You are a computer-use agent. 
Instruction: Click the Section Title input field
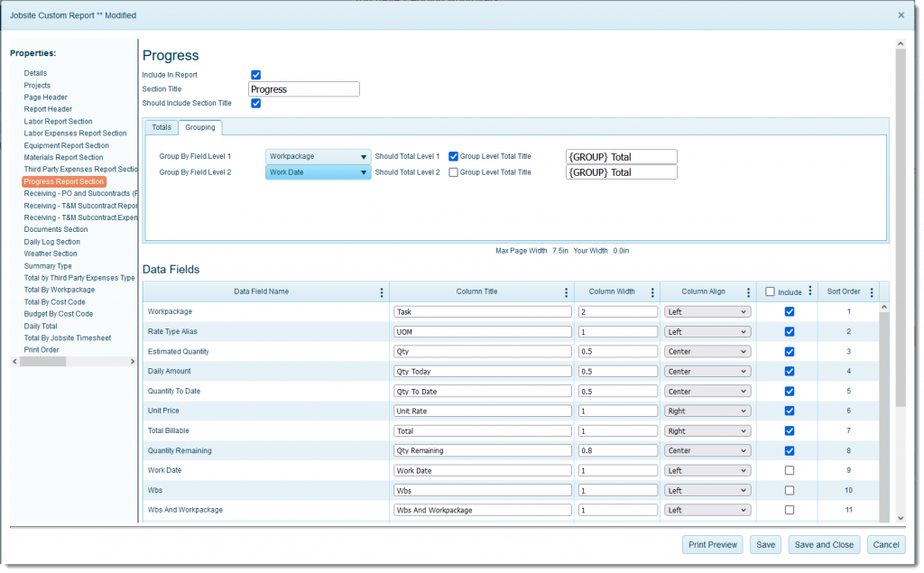pyautogui.click(x=303, y=89)
